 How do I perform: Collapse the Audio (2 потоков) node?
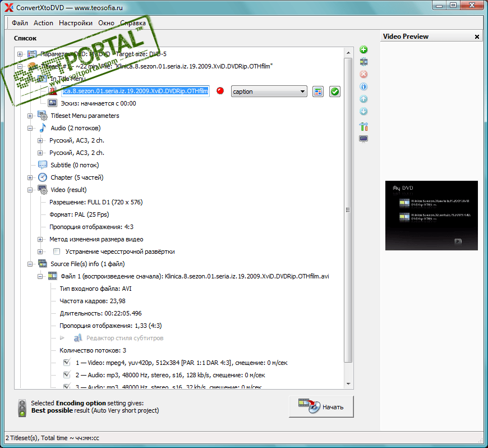(x=30, y=128)
